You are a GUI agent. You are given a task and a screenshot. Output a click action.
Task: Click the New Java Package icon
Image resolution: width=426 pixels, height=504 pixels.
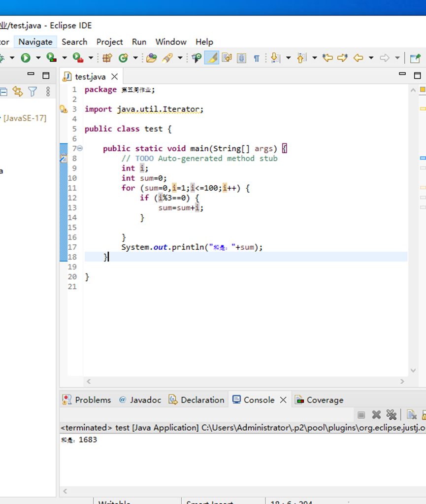click(x=107, y=58)
